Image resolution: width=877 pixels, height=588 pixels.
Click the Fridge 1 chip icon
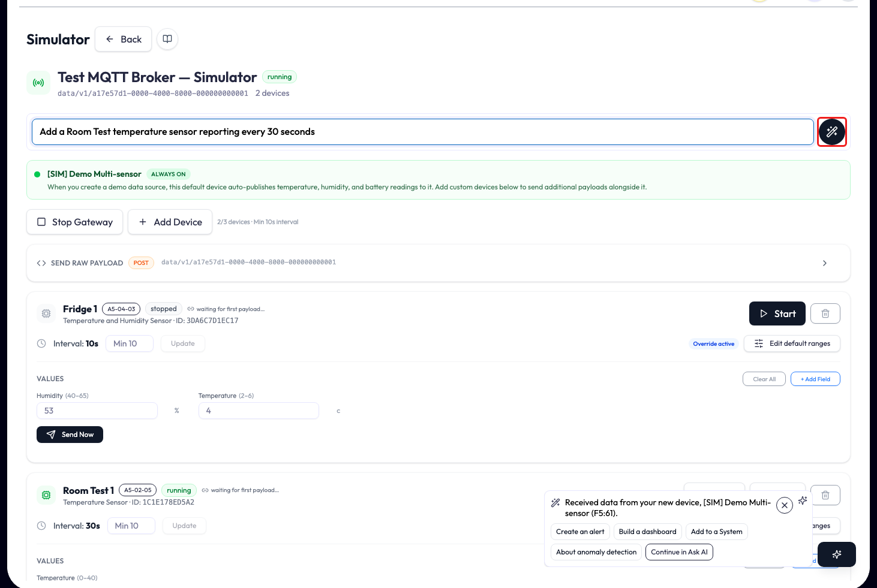[x=46, y=313]
